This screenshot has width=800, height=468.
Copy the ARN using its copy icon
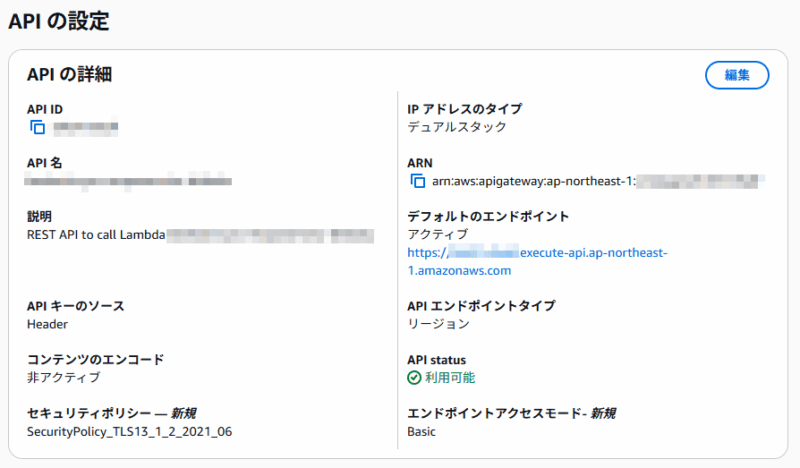[x=417, y=181]
